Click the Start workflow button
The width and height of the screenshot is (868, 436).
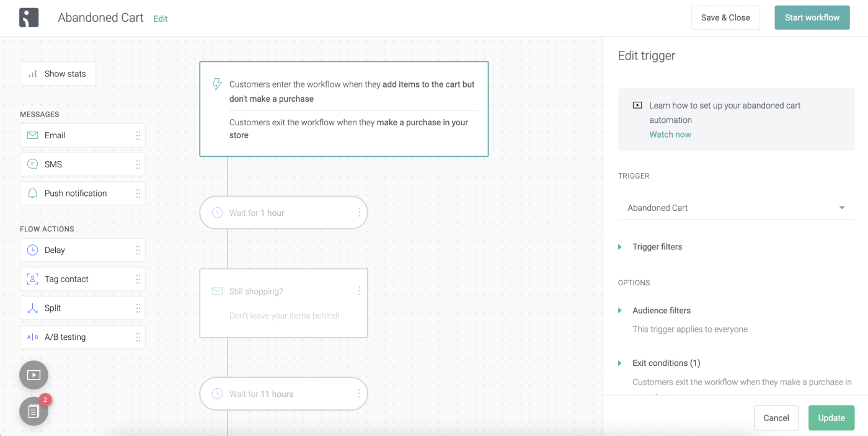(812, 17)
